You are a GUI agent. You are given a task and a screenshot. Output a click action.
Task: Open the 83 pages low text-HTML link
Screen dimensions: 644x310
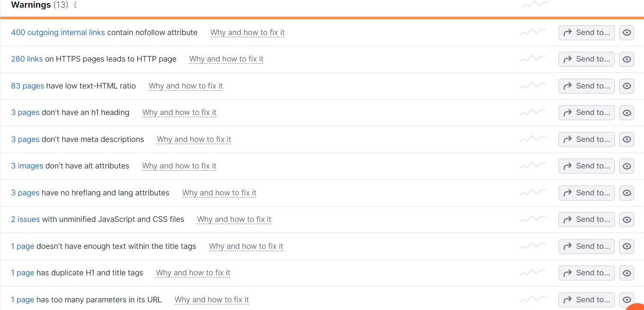click(x=27, y=86)
